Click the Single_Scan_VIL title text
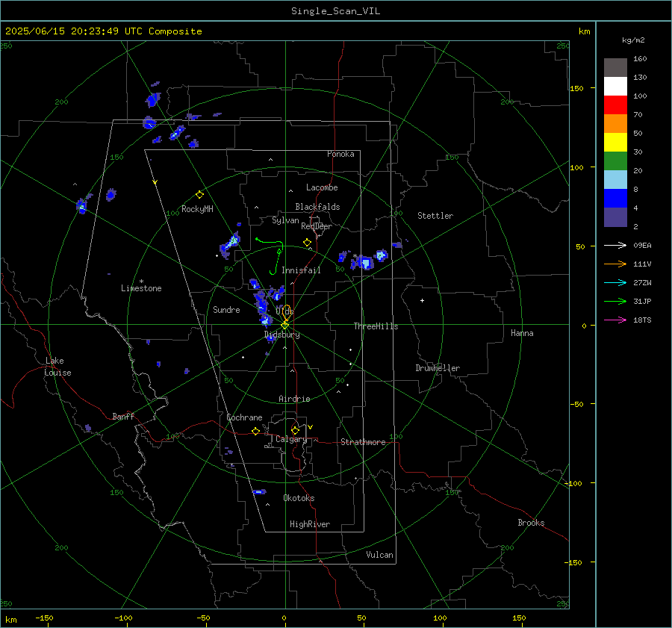 coord(335,11)
